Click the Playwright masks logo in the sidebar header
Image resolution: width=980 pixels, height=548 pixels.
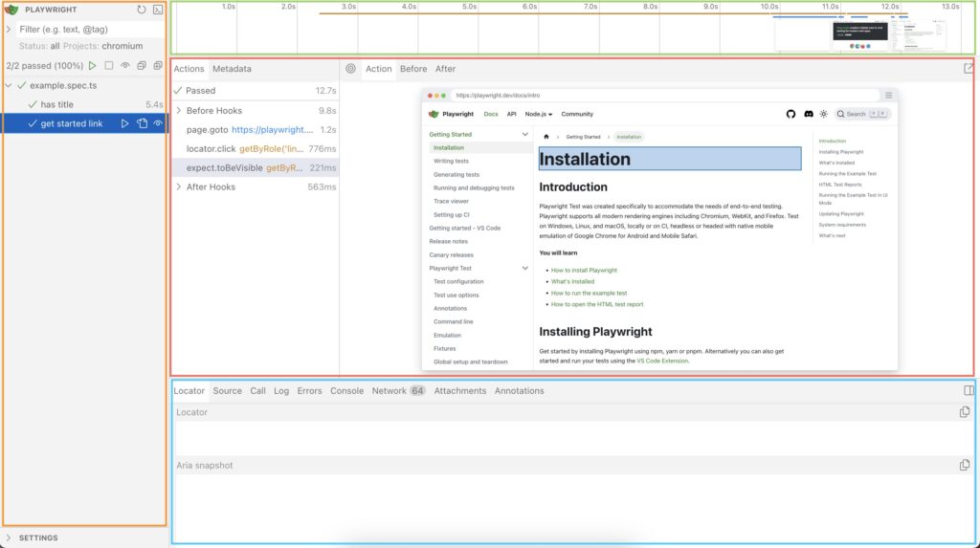pos(11,10)
